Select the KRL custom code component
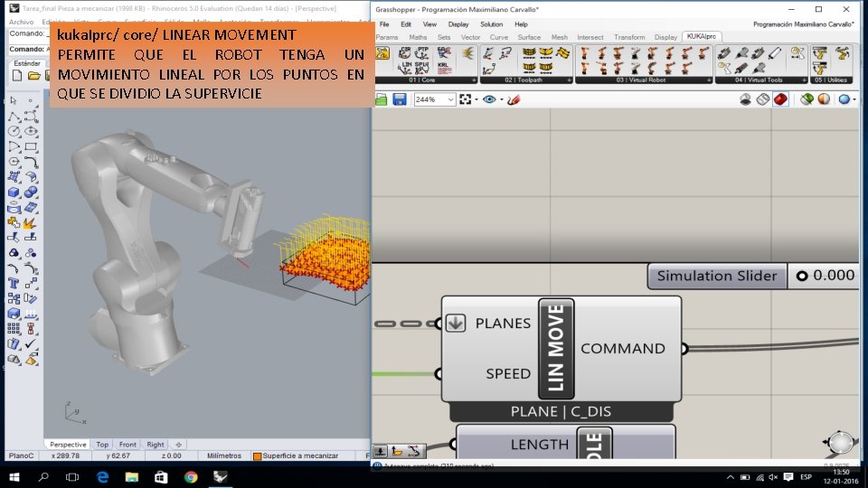Viewport: 868px width, 488px height. [x=444, y=68]
